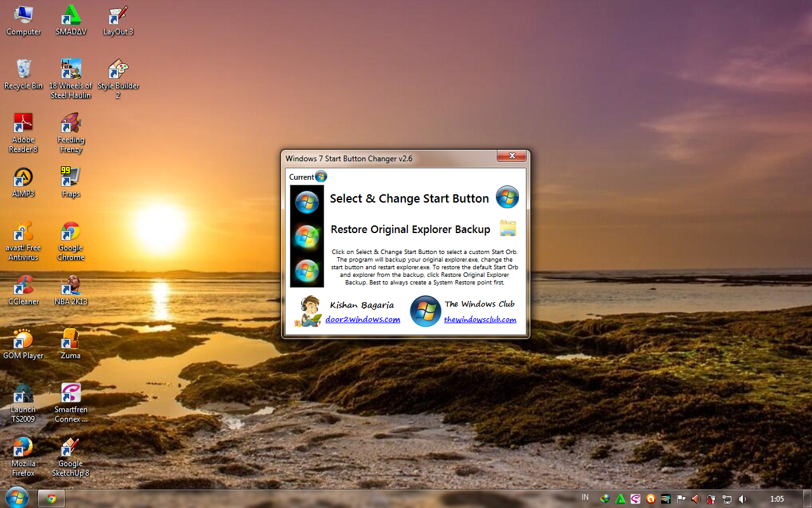Click the Current start orb indicator
The width and height of the screenshot is (812, 508).
[x=321, y=177]
